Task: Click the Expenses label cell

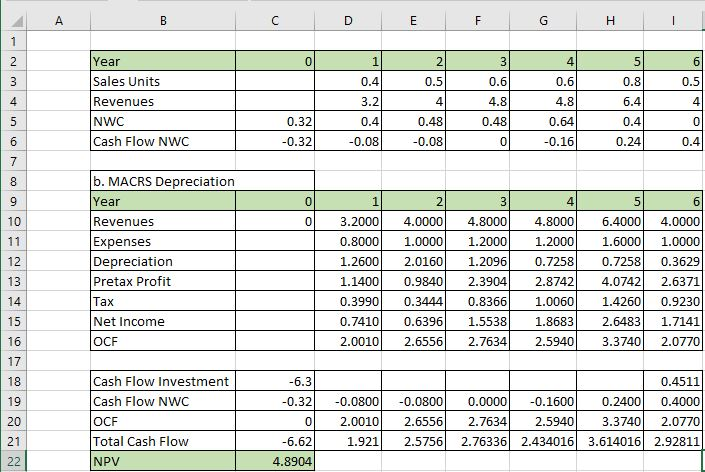Action: point(162,241)
